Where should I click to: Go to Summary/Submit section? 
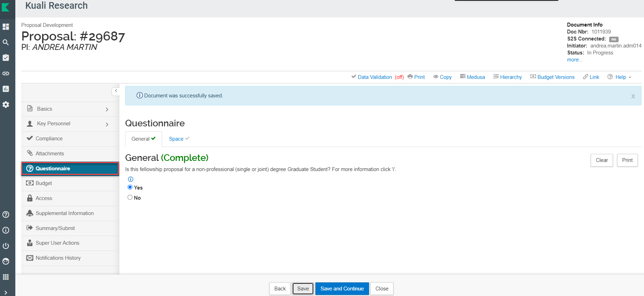(70, 228)
